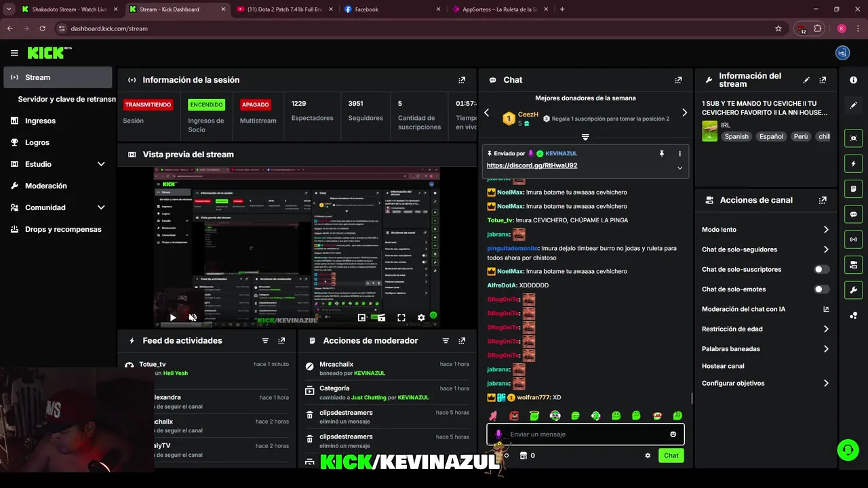This screenshot has height=488, width=868.
Task: Open the user avatar in the dashboard header
Action: click(x=842, y=53)
